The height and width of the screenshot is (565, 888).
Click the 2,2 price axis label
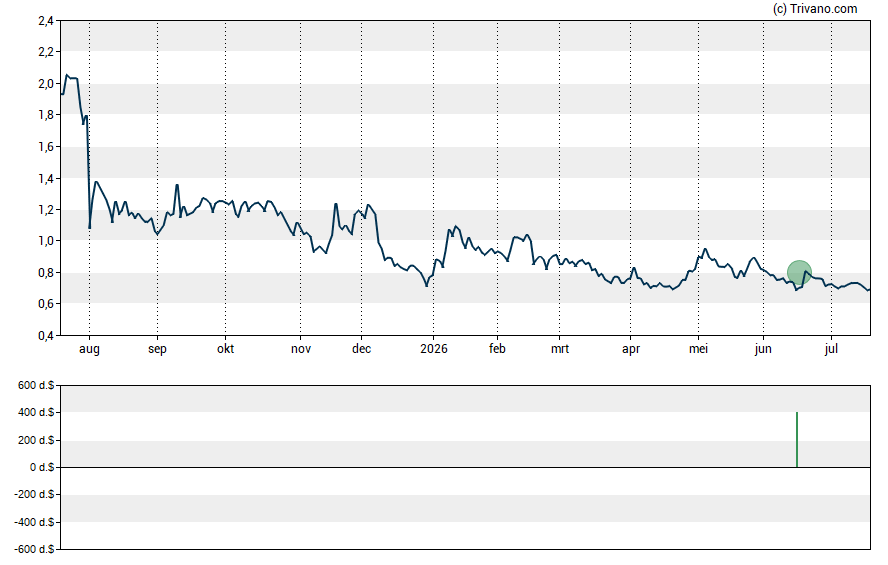[x=46, y=52]
